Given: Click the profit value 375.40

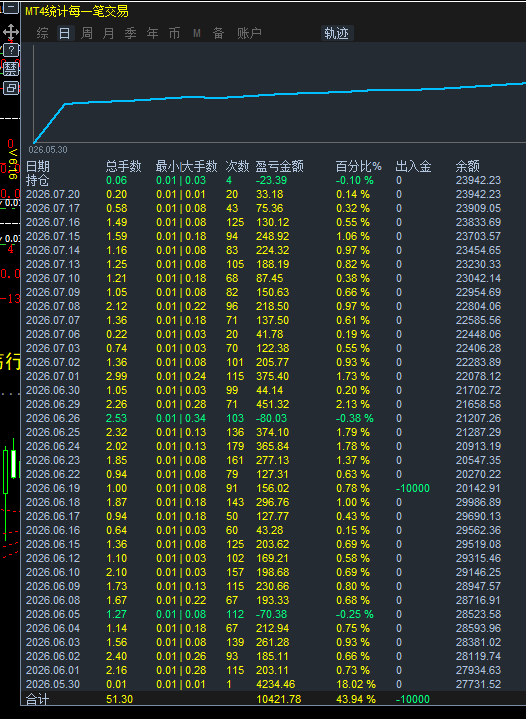Looking at the screenshot, I should coord(273,376).
